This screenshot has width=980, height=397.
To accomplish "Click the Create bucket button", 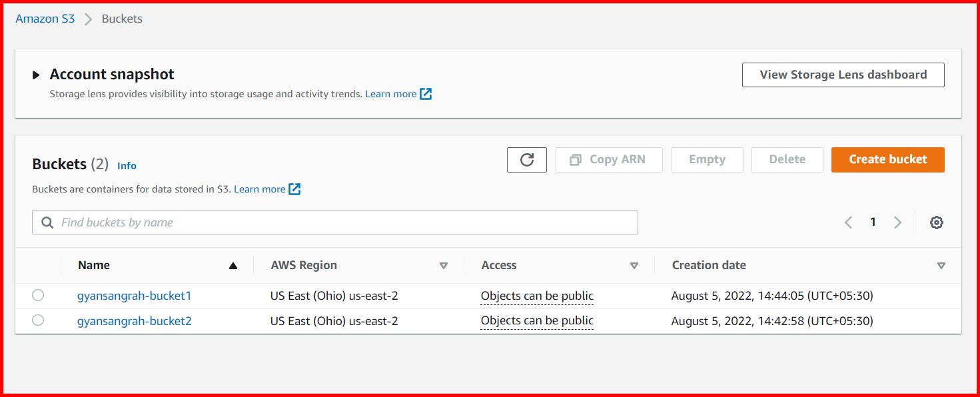I will (x=887, y=159).
